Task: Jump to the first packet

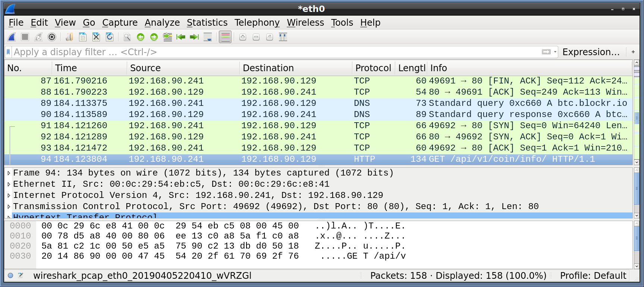Action: [x=181, y=37]
